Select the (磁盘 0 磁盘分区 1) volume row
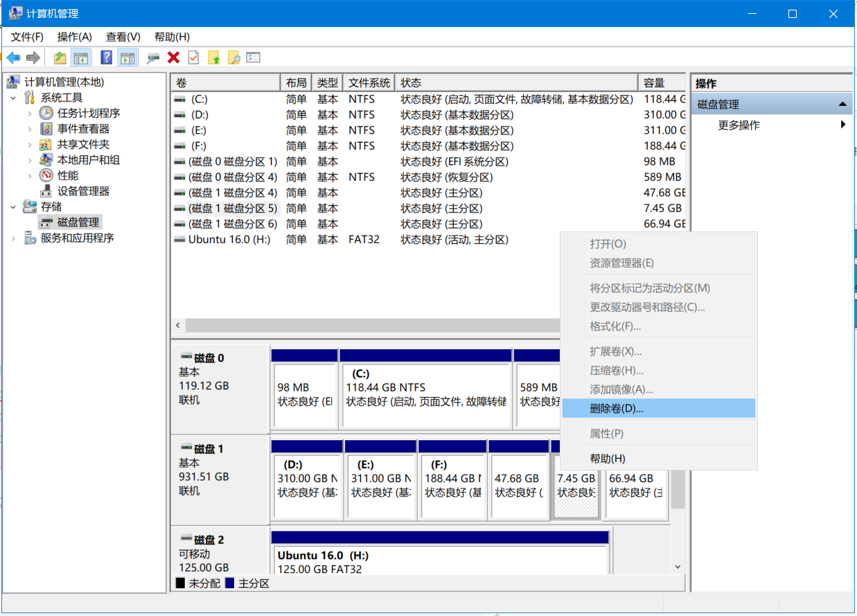Screen dimensions: 857x616 coord(428,161)
